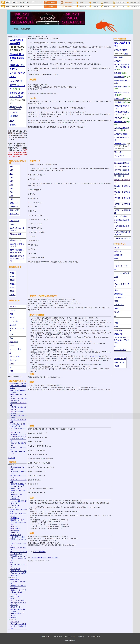Open 危険度7 link

(12, 295)
